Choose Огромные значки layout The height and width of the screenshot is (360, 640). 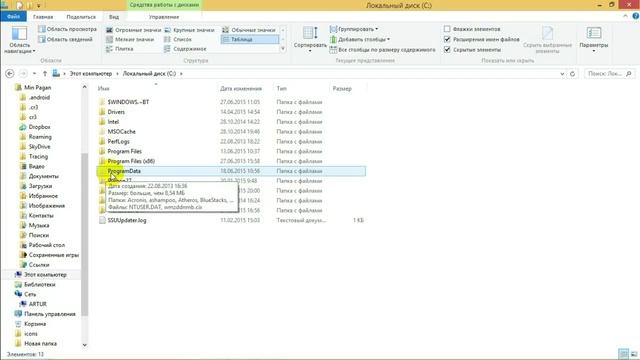point(133,30)
